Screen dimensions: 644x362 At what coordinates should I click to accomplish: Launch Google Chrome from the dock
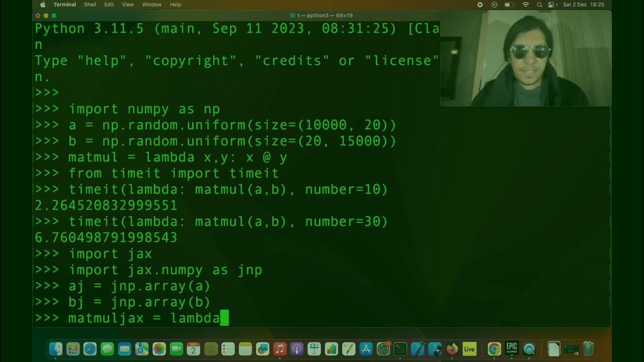(494, 348)
